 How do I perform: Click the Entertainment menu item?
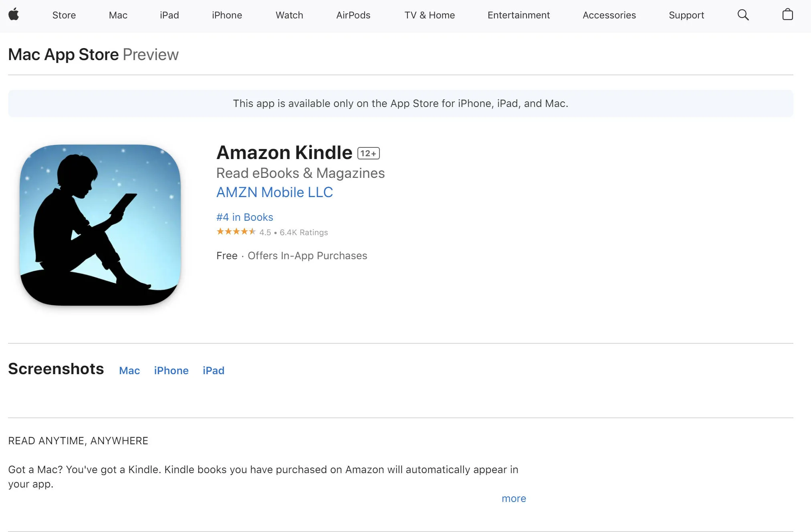(518, 15)
